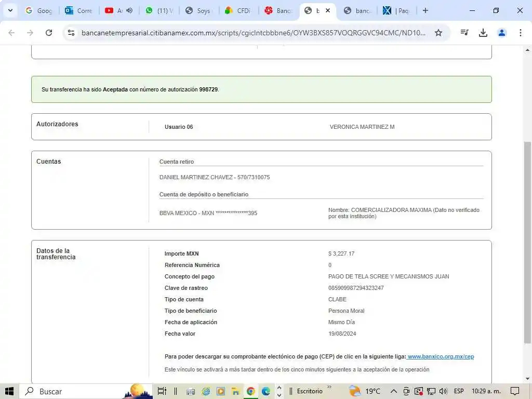Screen dimensions: 532x399
Task: Open the media controls icon
Action: point(464,33)
